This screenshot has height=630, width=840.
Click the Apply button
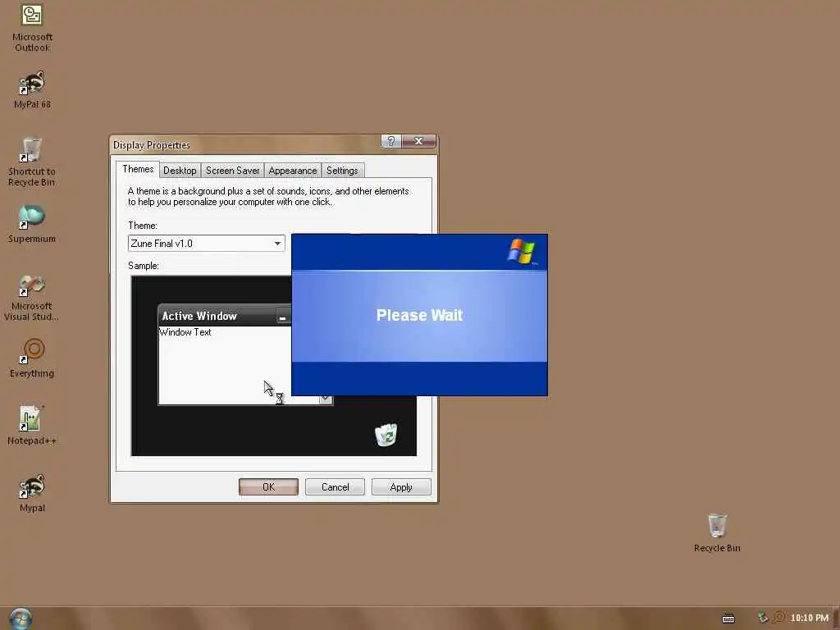click(400, 487)
